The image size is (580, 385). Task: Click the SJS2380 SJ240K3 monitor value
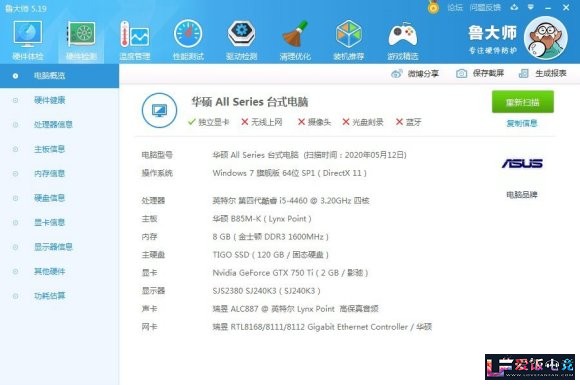tap(266, 291)
